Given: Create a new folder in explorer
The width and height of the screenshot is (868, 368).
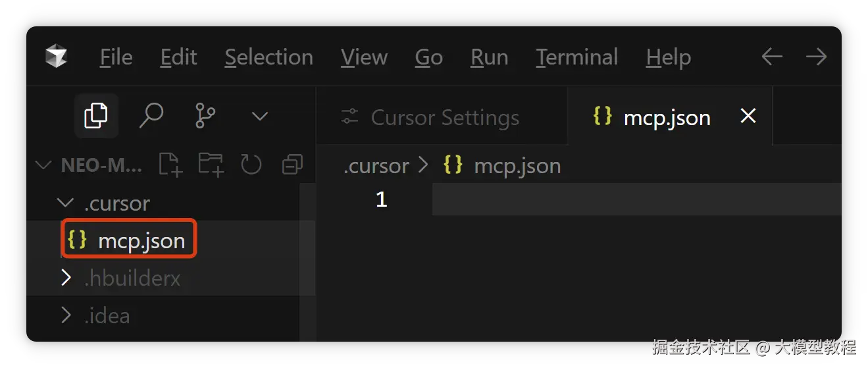Looking at the screenshot, I should pyautogui.click(x=211, y=165).
